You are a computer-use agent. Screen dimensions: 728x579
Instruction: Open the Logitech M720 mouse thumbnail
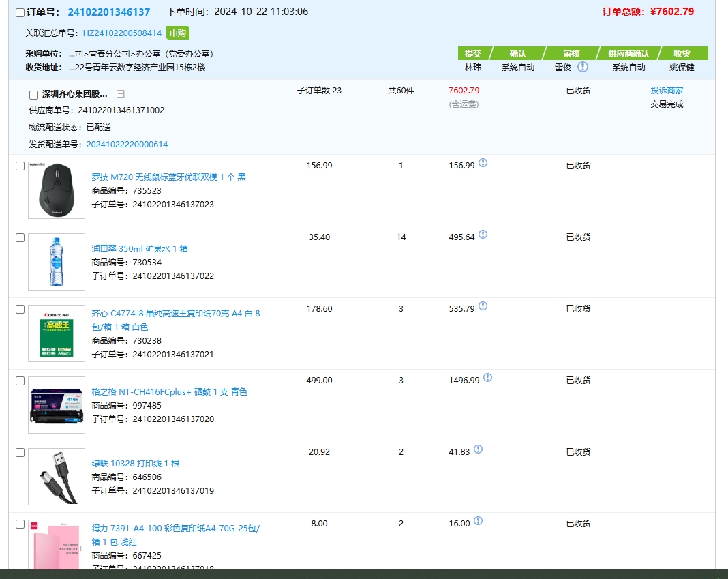click(x=57, y=190)
